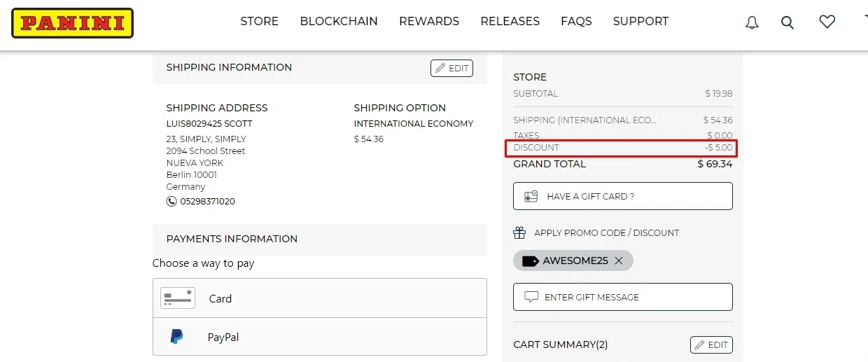Click the SUBTOTAL $ 19.98 value
This screenshot has height=362, width=868.
pos(719,94)
